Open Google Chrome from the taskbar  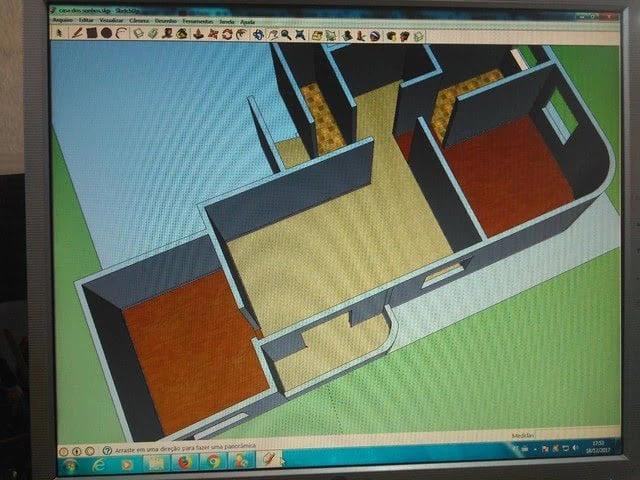(213, 462)
